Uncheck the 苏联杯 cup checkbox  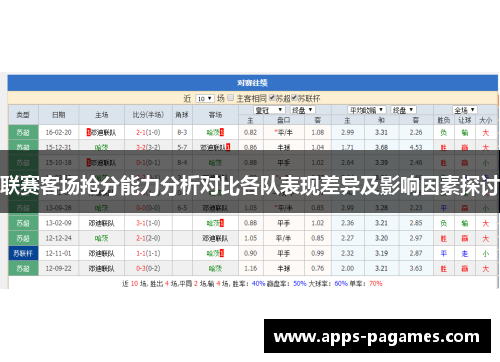[x=294, y=98]
